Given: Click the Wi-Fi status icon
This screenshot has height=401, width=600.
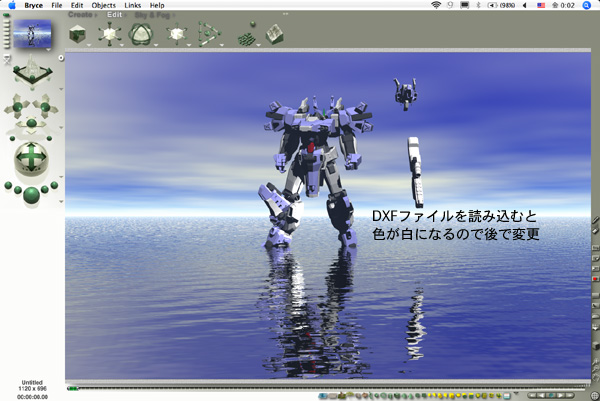Looking at the screenshot, I should [435, 5].
